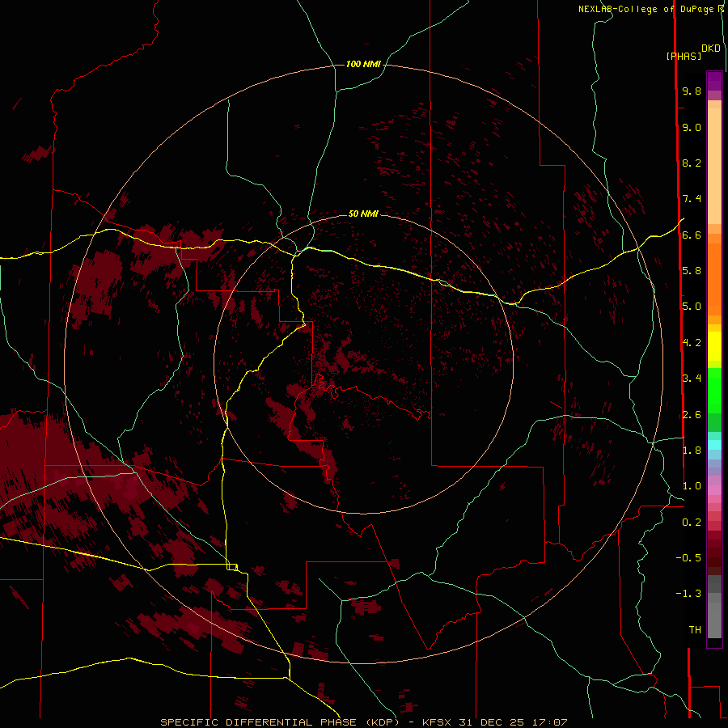This screenshot has width=728, height=728.
Task: Click the pale peach segment of the color bar
Action: tap(714, 167)
